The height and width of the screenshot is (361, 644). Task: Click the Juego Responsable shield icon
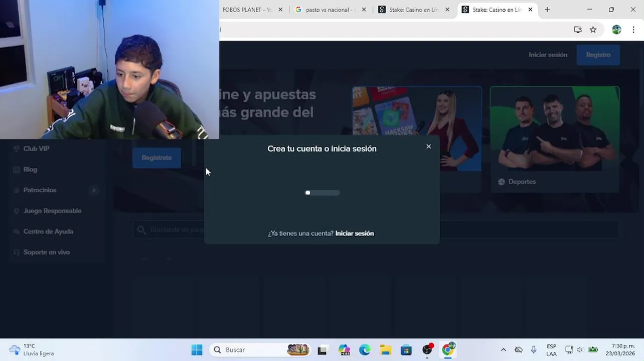click(16, 211)
